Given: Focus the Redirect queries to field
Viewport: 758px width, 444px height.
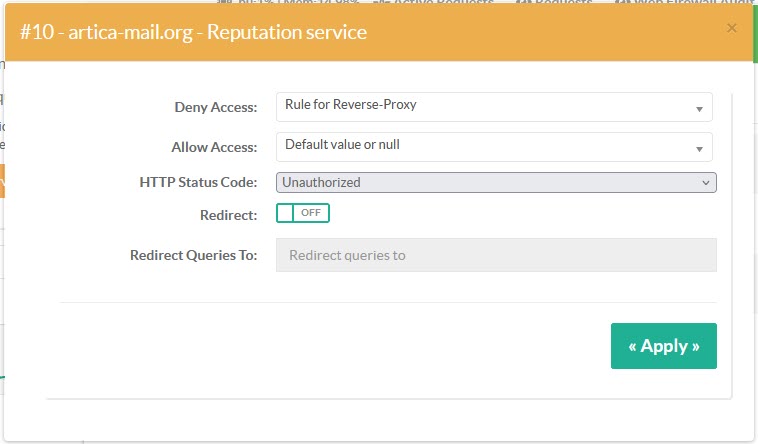Looking at the screenshot, I should click(495, 255).
